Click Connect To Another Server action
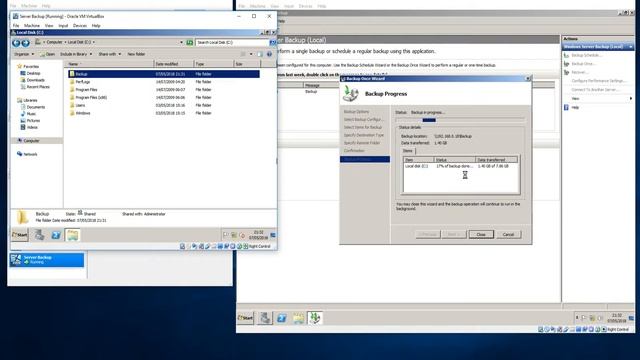The width and height of the screenshot is (640, 360). 595,89
